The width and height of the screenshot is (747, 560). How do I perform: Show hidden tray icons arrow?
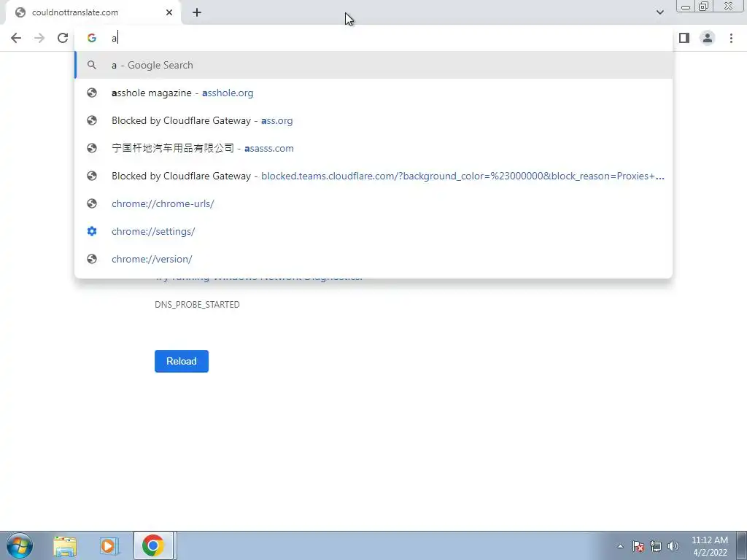click(x=620, y=546)
